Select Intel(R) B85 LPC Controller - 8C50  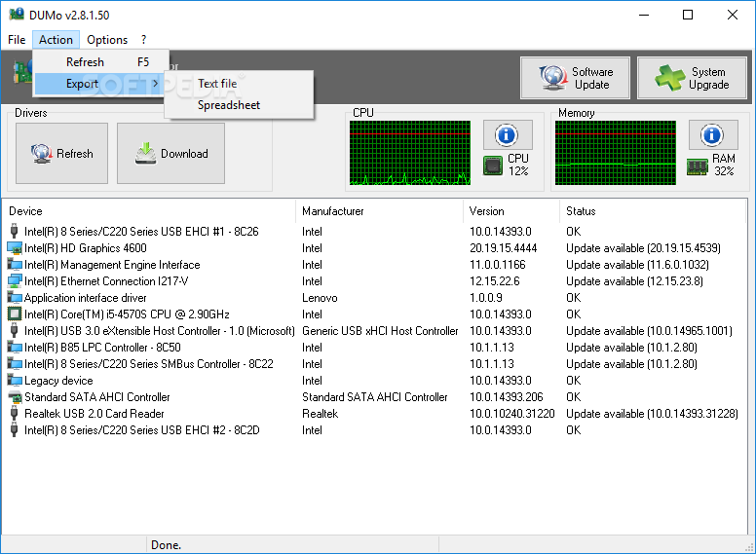(102, 348)
